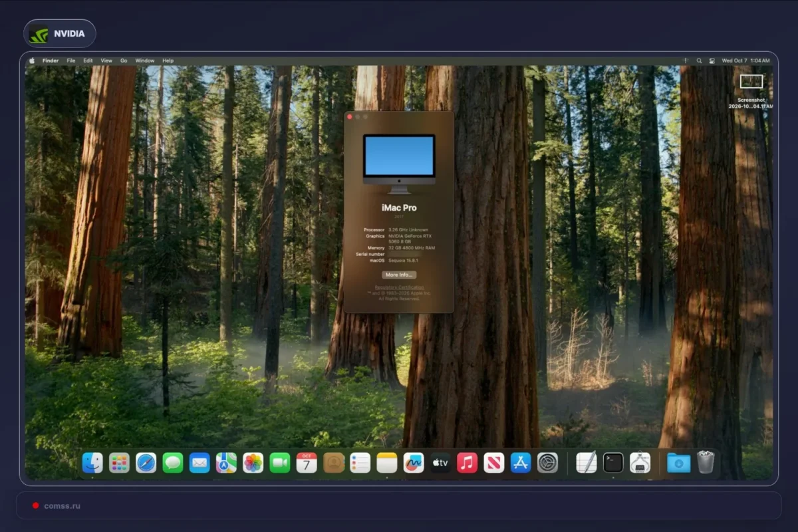Screen dimensions: 798x532
Task: Open Reminders from the Dock
Action: point(360,462)
